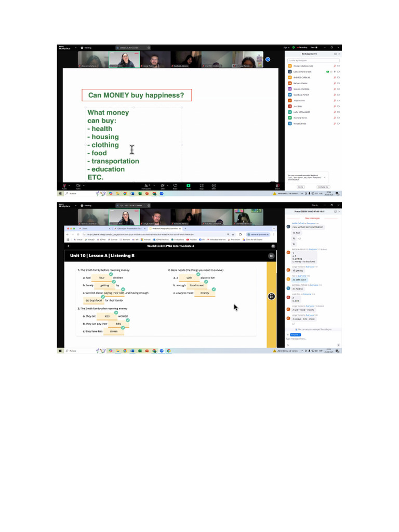Open Chrome menu three-dots icon
The width and height of the screenshot is (399, 532).
point(274,234)
